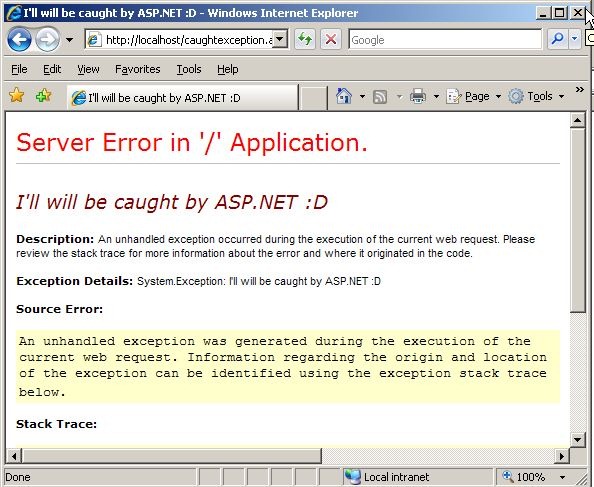Click the Back navigation arrow button
The image size is (594, 487).
[x=19, y=39]
